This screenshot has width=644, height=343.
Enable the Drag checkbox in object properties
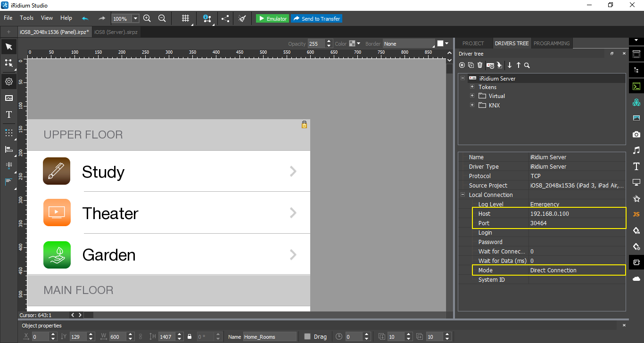[x=308, y=336]
